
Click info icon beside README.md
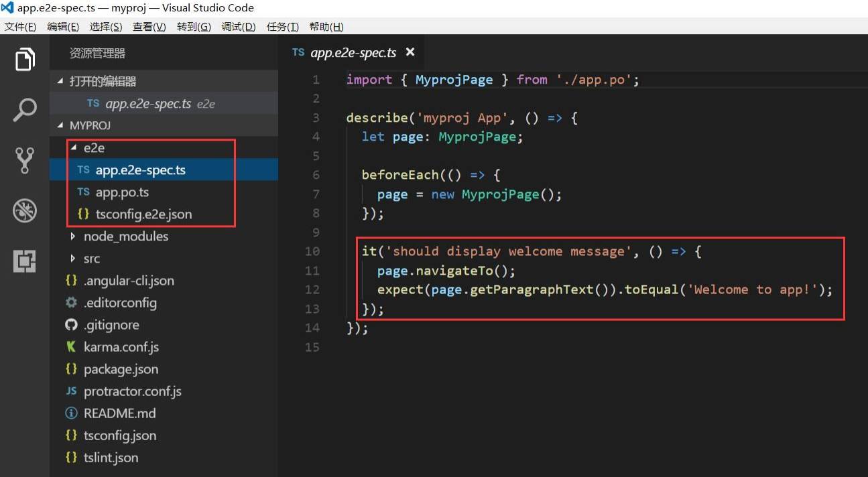pos(71,413)
